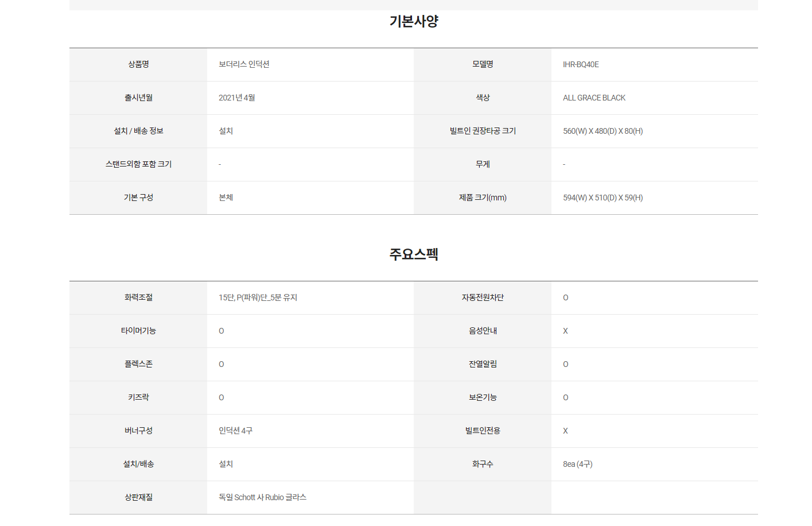Select the 상품명 label cell
This screenshot has width=812, height=526.
pyautogui.click(x=138, y=64)
